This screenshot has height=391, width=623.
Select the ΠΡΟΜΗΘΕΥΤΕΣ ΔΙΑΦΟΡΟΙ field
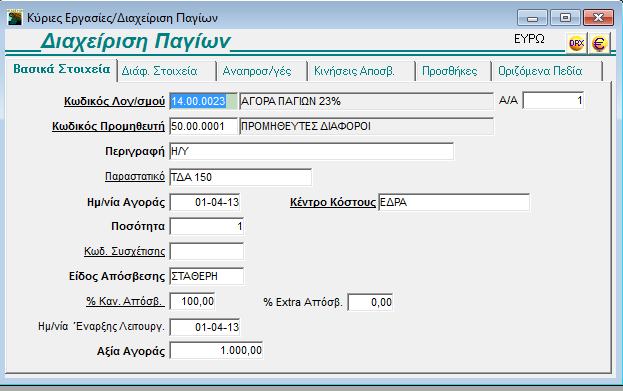(366, 126)
